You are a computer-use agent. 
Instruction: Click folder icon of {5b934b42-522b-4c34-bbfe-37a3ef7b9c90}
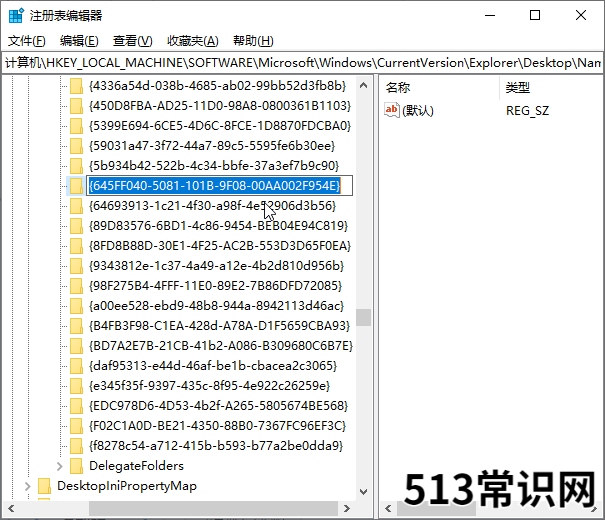click(x=76, y=166)
